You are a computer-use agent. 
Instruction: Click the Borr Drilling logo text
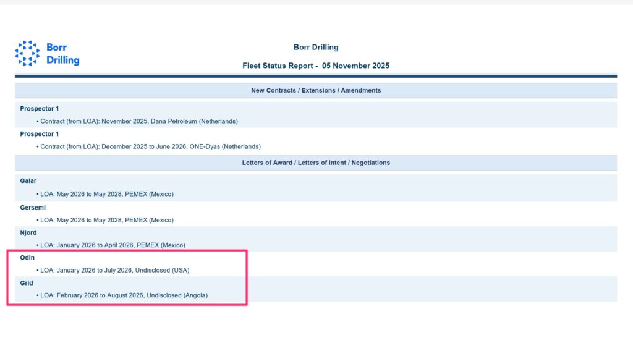point(62,54)
